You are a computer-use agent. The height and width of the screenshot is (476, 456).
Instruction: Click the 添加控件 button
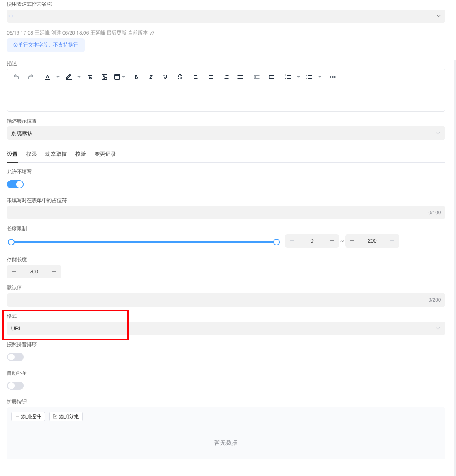click(x=28, y=416)
